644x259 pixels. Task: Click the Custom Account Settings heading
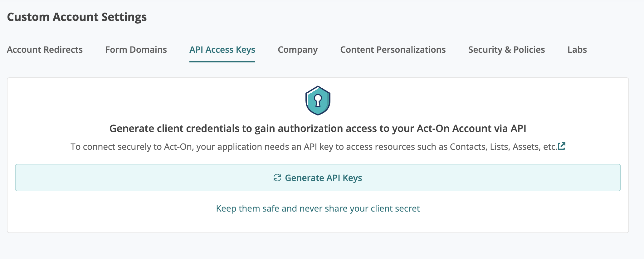click(x=77, y=17)
